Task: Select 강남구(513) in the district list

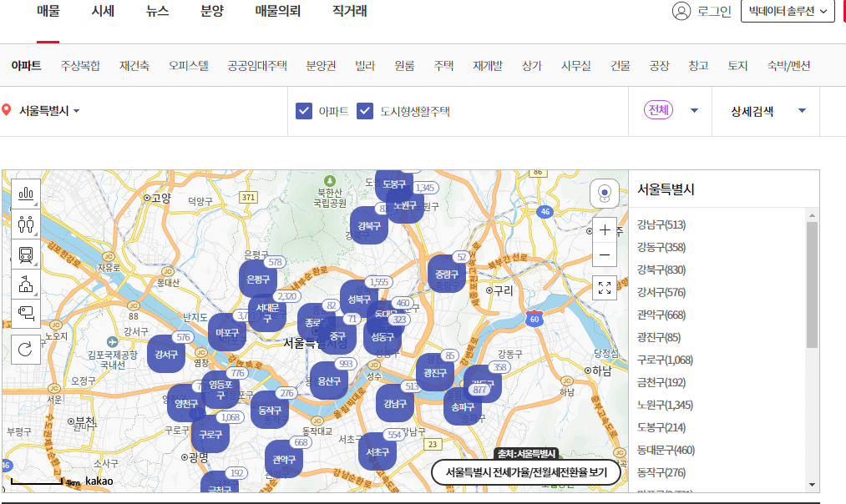Action: pos(661,224)
